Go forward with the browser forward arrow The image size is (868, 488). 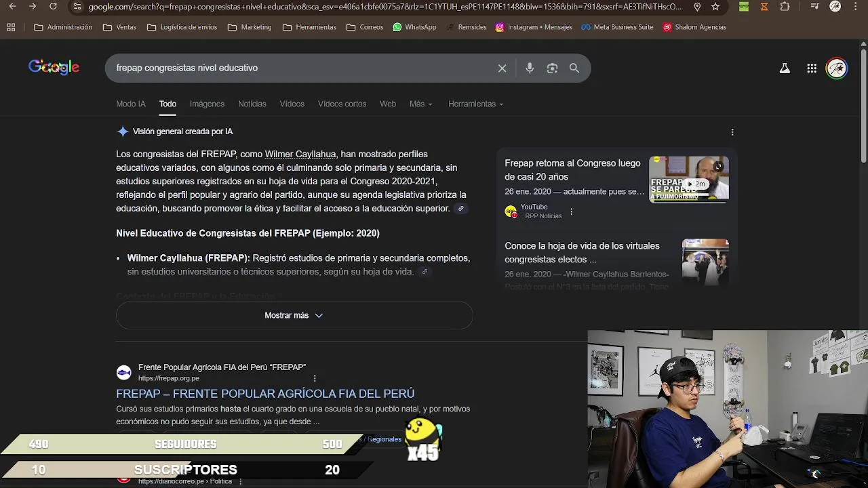point(33,7)
